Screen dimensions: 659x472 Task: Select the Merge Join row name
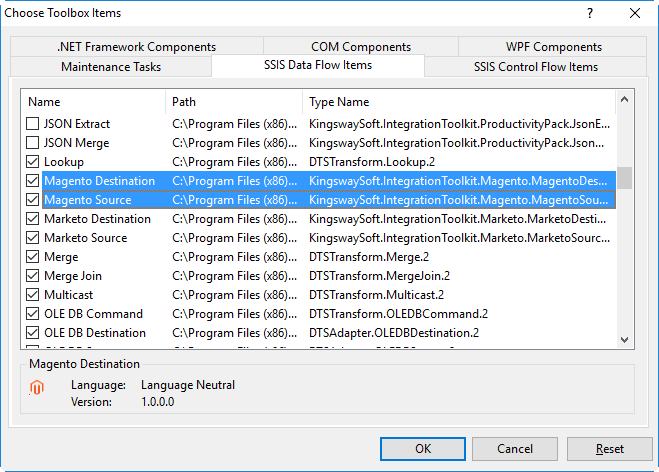click(73, 276)
